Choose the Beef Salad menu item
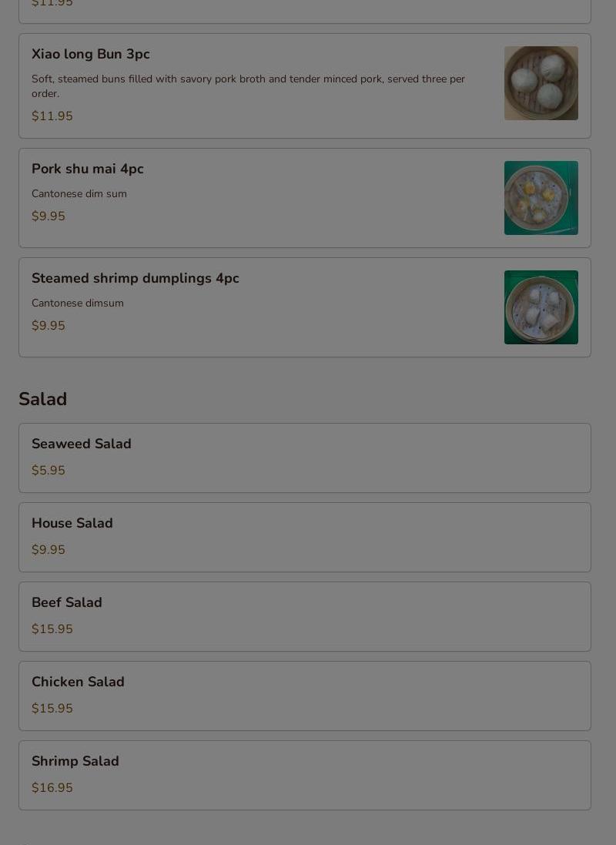Image resolution: width=616 pixels, height=845 pixels. click(305, 616)
